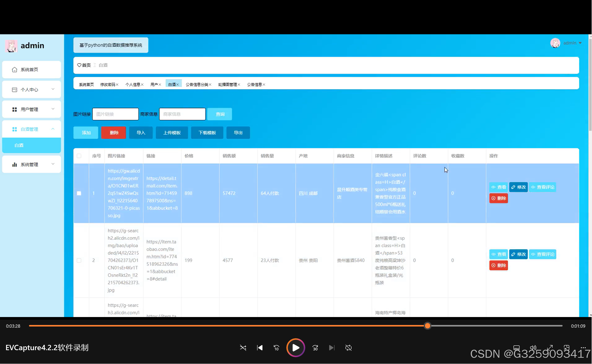
Task: Check the checkbox for row 1
Action: (x=79, y=193)
